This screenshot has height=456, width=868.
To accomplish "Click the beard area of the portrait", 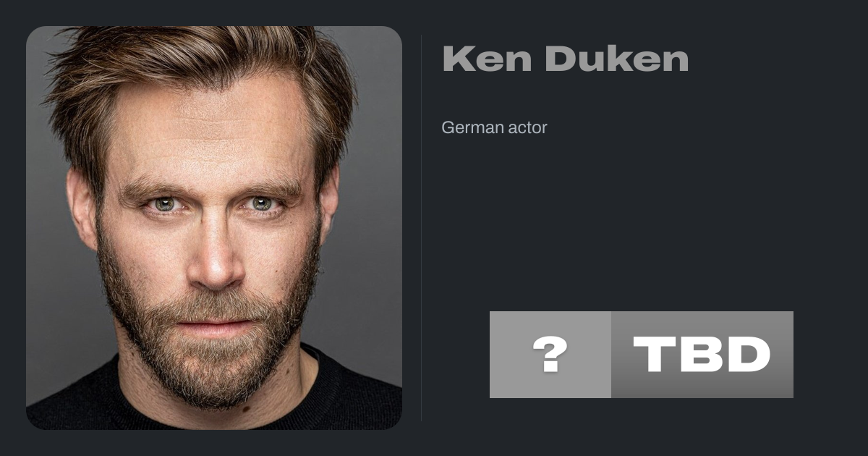I will tap(210, 355).
